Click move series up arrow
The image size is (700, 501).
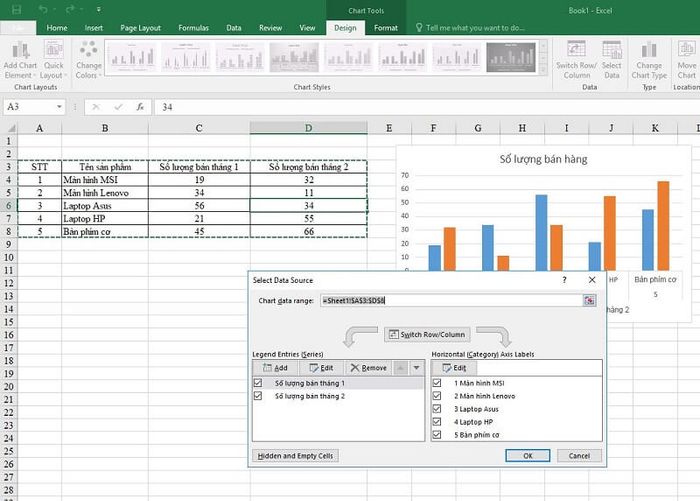(401, 368)
